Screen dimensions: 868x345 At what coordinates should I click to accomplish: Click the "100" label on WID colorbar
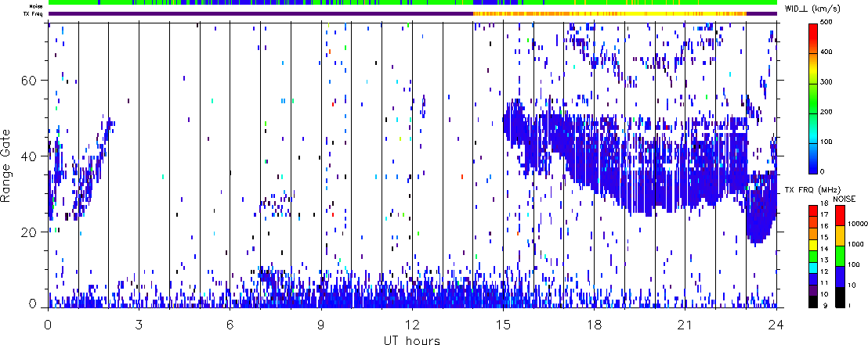(x=826, y=142)
